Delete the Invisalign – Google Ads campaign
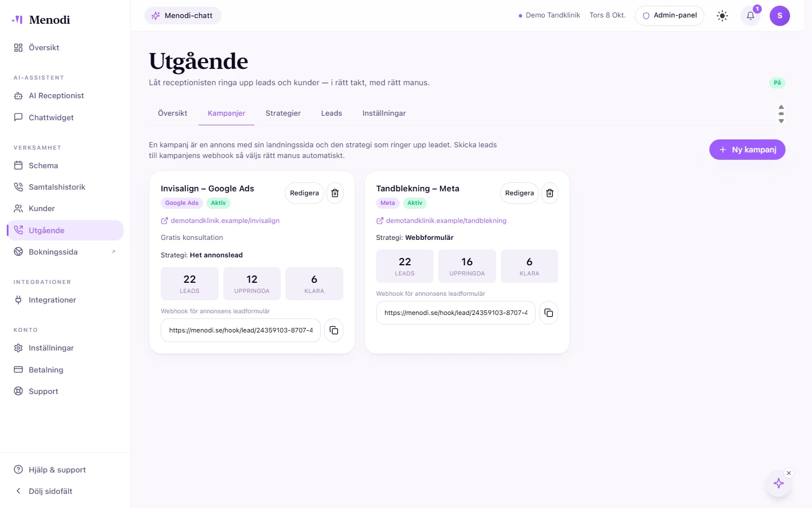Image resolution: width=812 pixels, height=508 pixels. [335, 193]
